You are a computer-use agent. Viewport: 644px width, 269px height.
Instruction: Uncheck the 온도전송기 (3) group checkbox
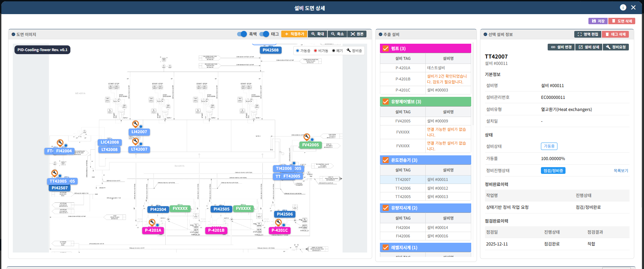coord(386,160)
